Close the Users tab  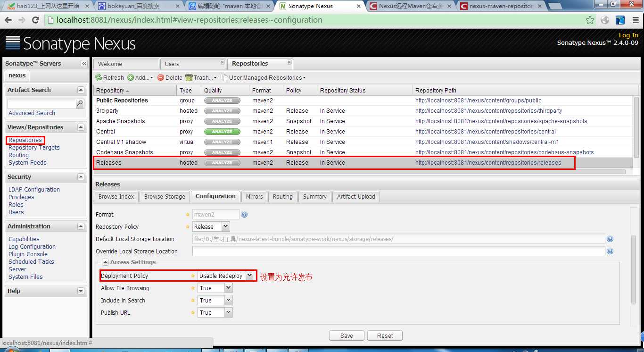point(223,62)
